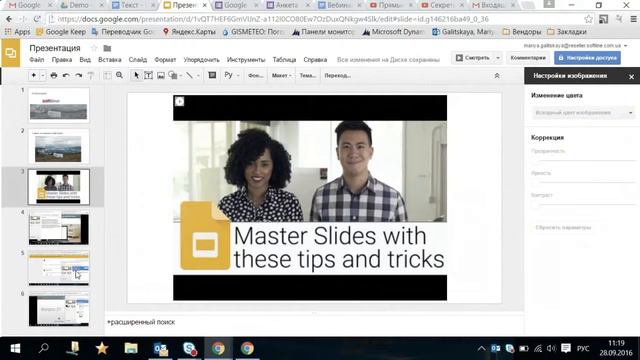Click Сбросить параметры reset button
Screen dimensions: 640x360
pyautogui.click(x=563, y=227)
